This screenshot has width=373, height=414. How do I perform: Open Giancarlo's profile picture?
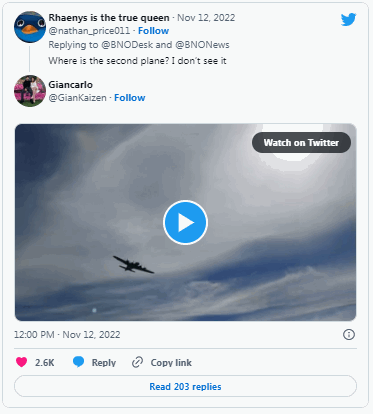pos(30,91)
